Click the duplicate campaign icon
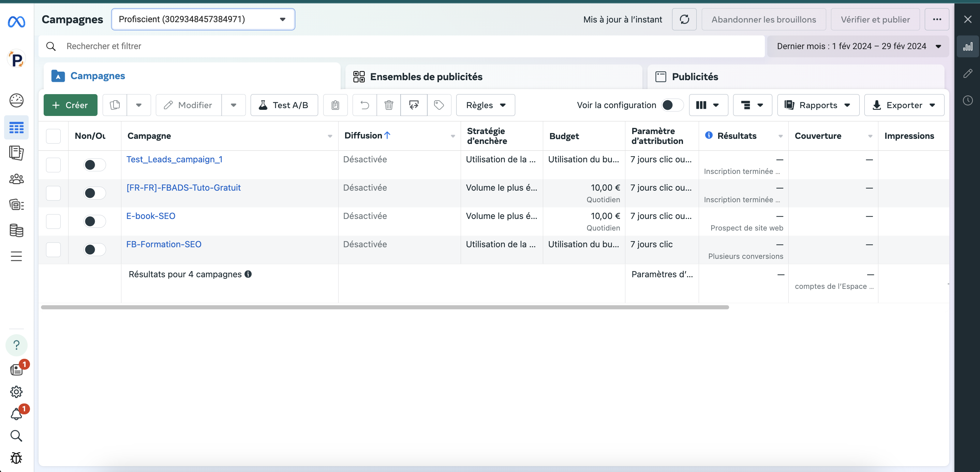Image resolution: width=980 pixels, height=472 pixels. pos(115,105)
